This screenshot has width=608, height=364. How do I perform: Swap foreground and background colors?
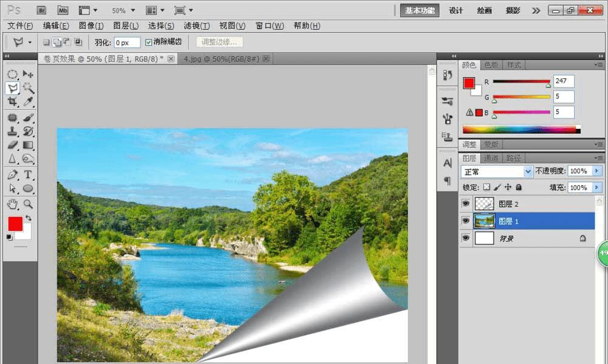(29, 218)
